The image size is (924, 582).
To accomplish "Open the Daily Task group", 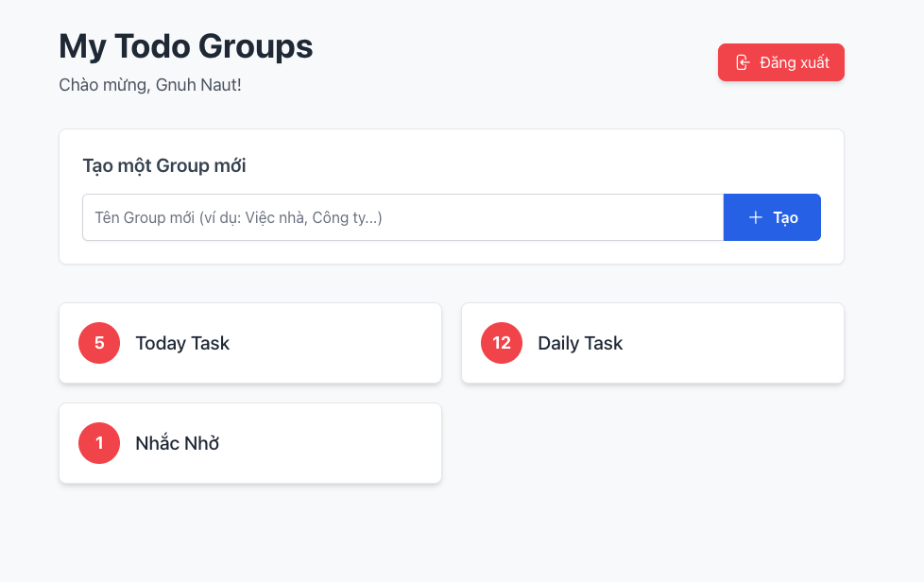I will (652, 343).
